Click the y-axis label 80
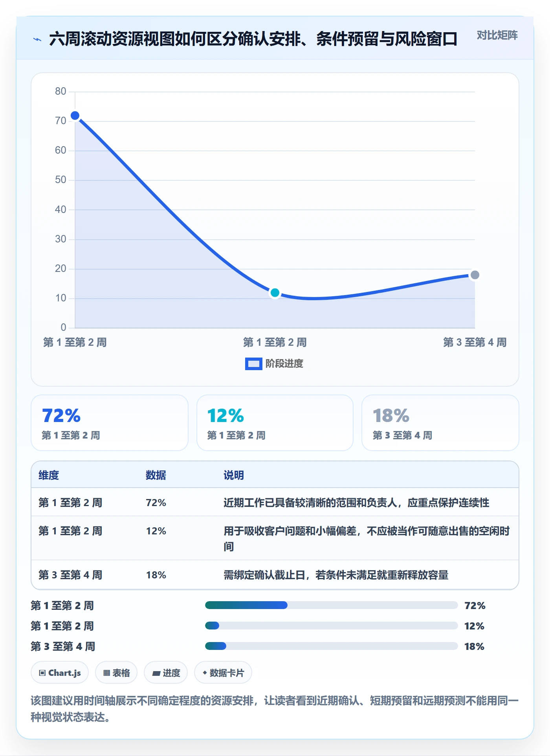Viewport: 550px width, 756px height. click(60, 91)
